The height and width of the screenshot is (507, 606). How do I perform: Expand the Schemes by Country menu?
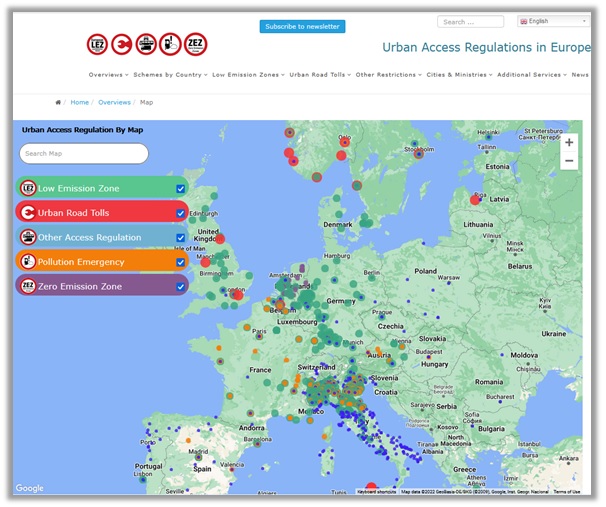[x=170, y=75]
